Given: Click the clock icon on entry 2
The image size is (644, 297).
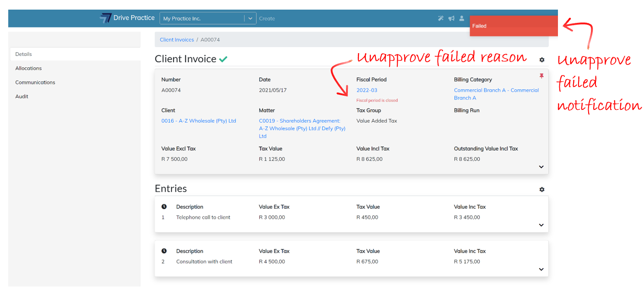Looking at the screenshot, I should (x=164, y=251).
